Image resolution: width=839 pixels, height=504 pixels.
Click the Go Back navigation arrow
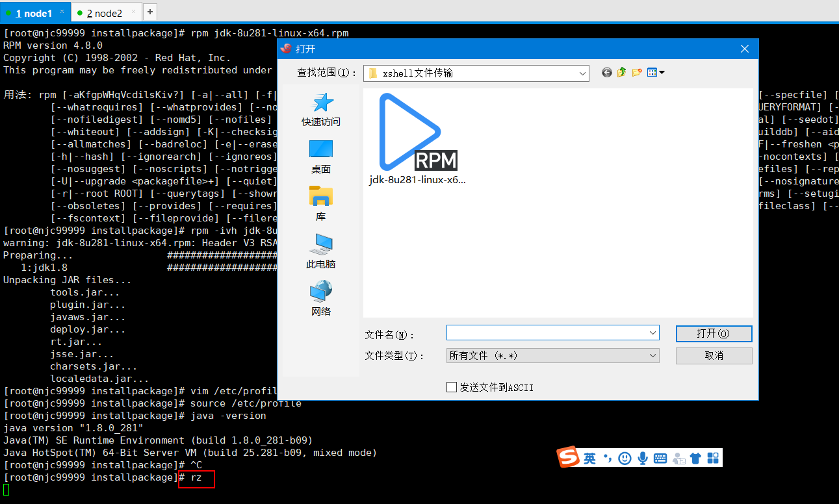[606, 72]
